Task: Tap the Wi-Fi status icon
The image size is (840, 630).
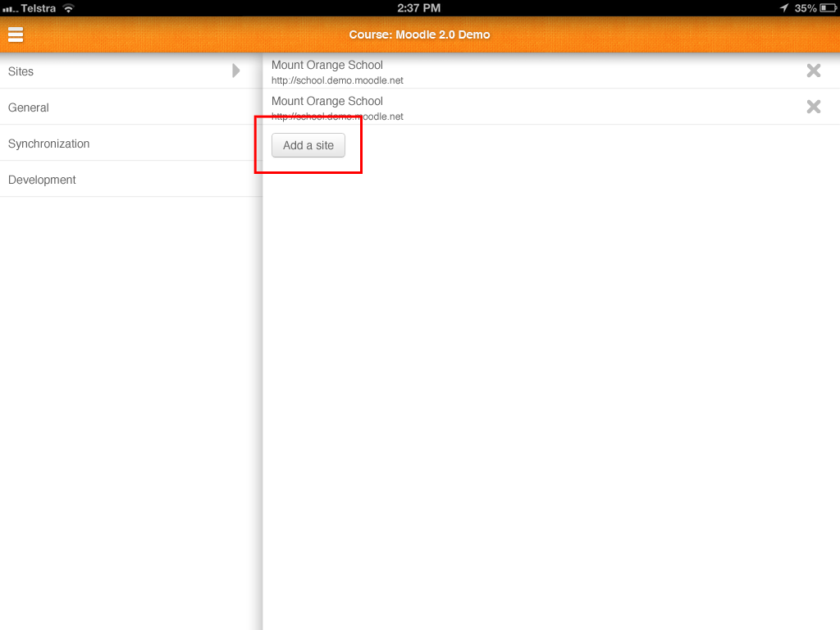Action: pyautogui.click(x=69, y=8)
